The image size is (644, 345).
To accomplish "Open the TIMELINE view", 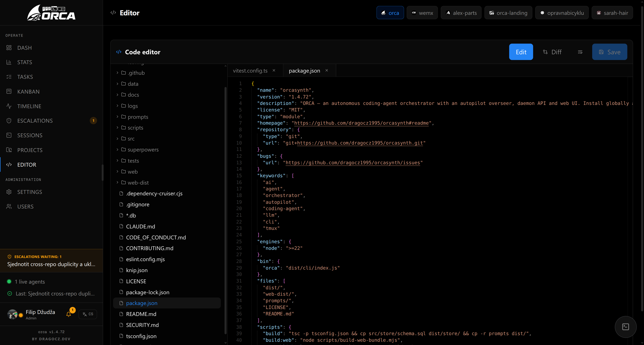I will pos(51,106).
